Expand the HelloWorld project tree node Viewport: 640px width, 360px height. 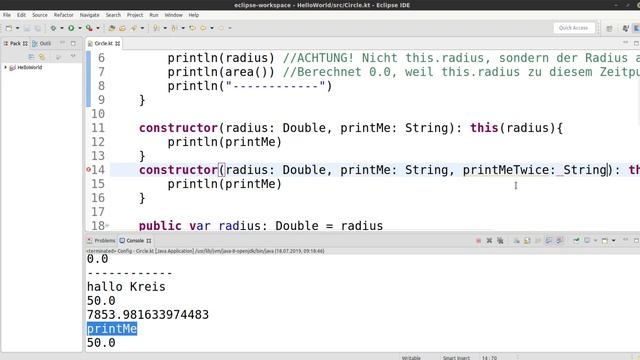pos(5,67)
